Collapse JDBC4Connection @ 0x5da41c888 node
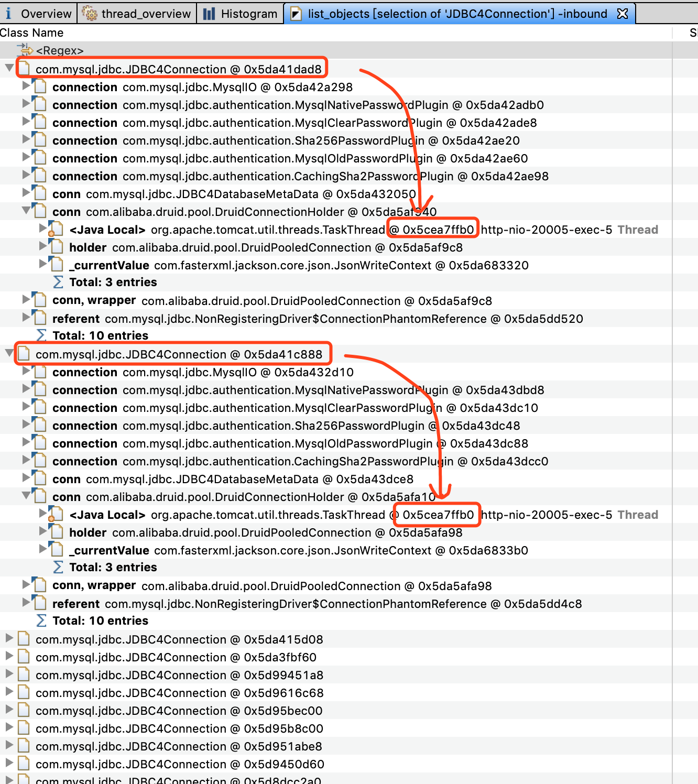The image size is (698, 784). tap(9, 353)
